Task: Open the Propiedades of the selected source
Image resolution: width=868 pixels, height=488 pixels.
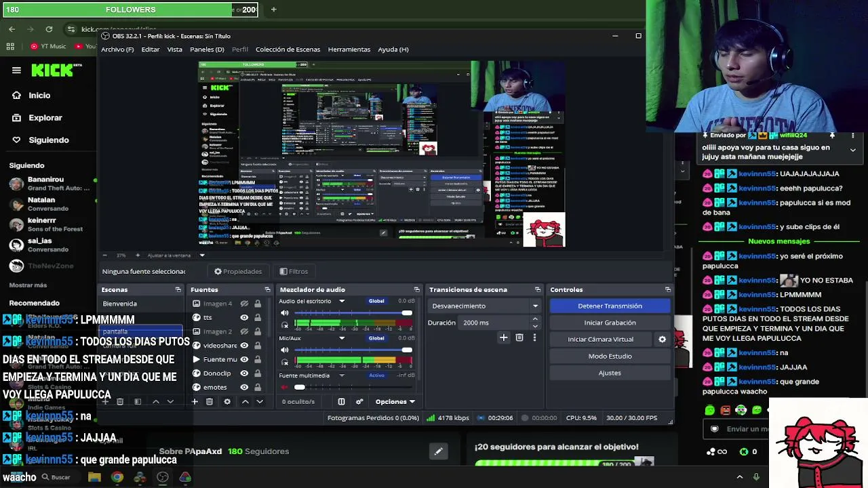Action: tap(238, 272)
